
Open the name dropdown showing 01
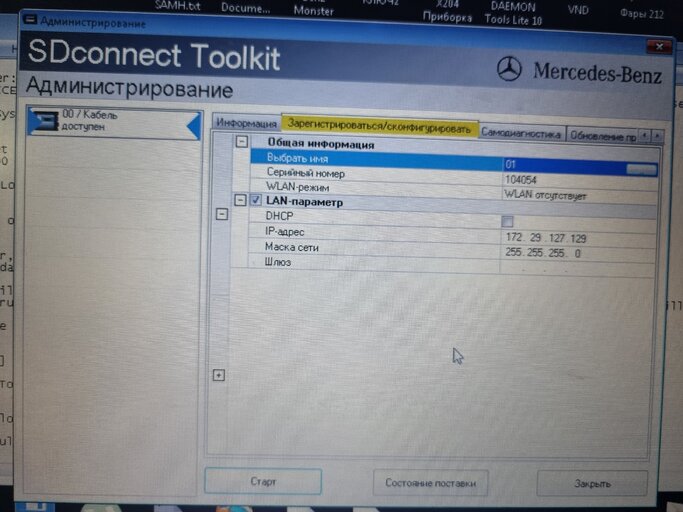(x=641, y=170)
